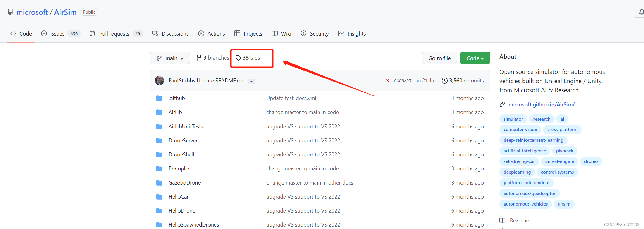
Task: Open the Issues tab
Action: pos(60,34)
